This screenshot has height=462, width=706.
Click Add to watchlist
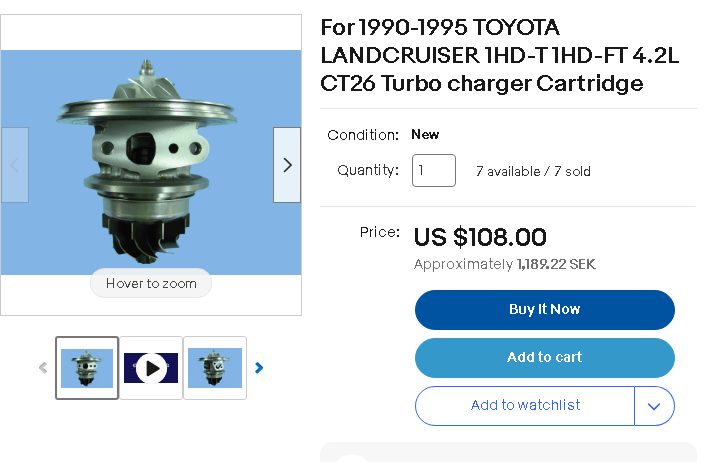525,405
